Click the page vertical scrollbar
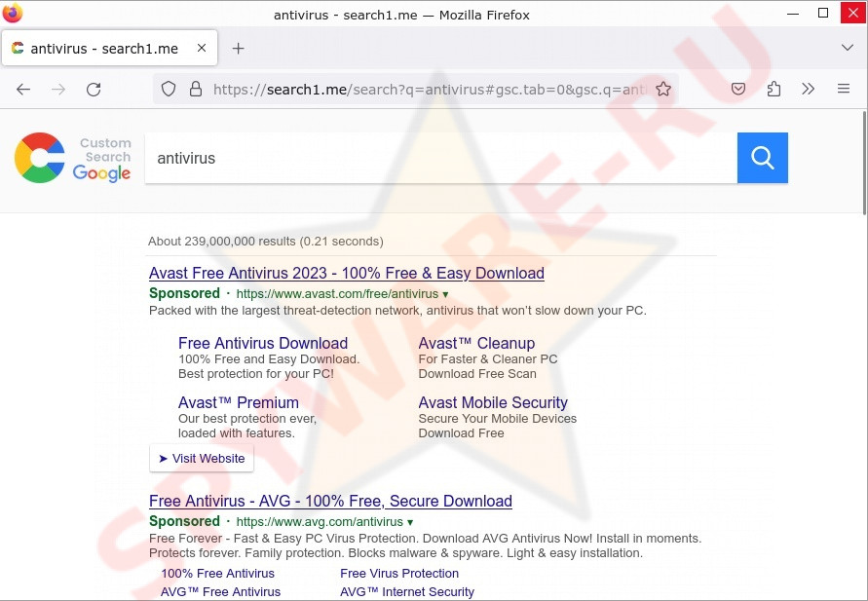This screenshot has width=868, height=601. point(864,162)
